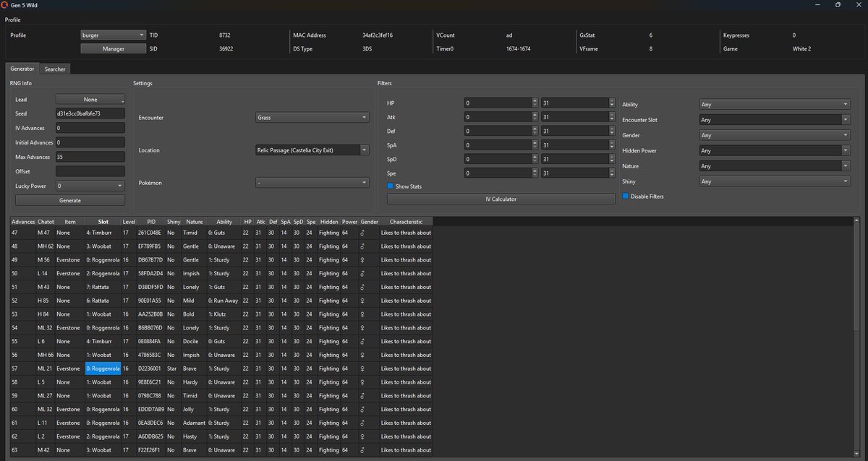The image size is (868, 461).
Task: Sort by the Gender column header
Action: point(370,221)
